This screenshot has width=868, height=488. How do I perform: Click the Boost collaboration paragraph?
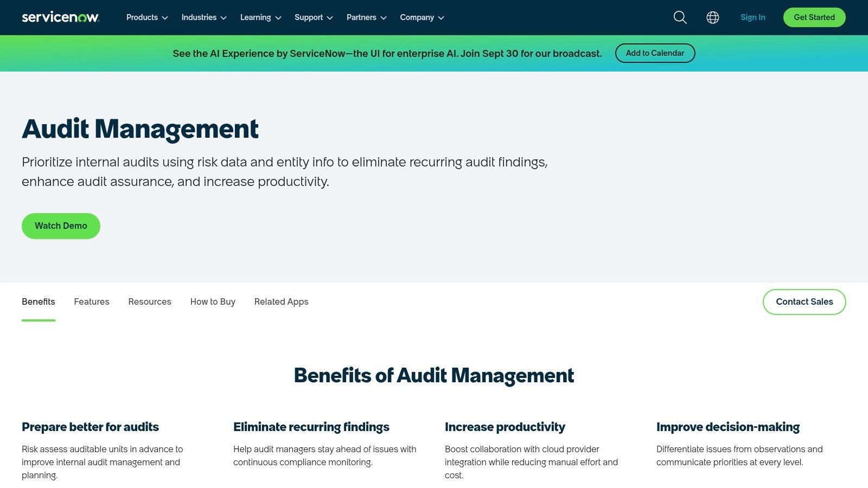coord(531,462)
